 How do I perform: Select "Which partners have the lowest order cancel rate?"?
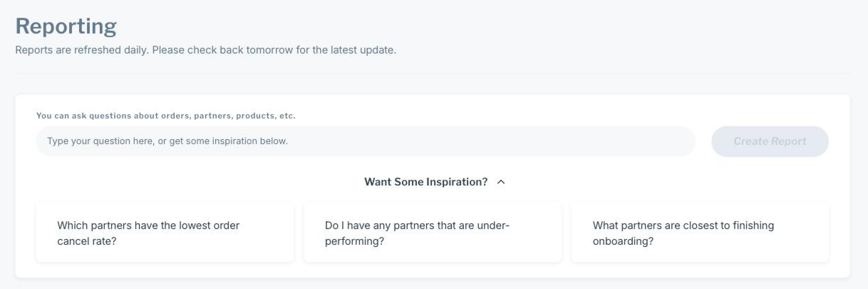165,233
